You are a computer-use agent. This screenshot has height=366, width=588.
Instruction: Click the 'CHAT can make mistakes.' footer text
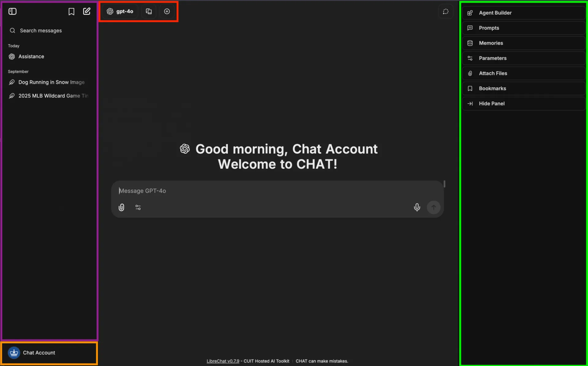322,361
